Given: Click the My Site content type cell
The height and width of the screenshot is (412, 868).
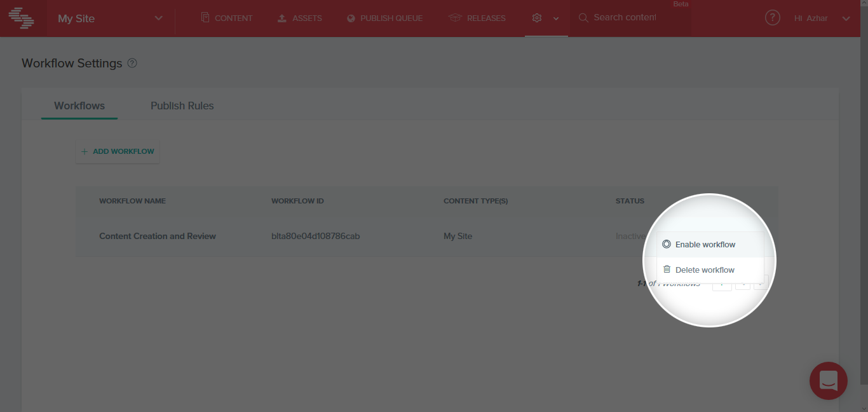Looking at the screenshot, I should [x=458, y=236].
